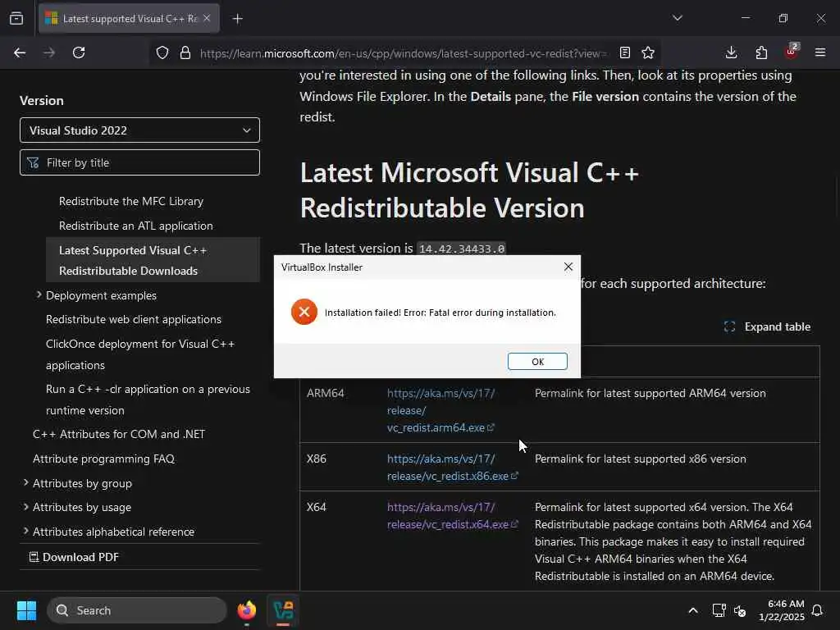The image size is (840, 630).
Task: Select the Latest supported Visual C++ tab
Action: coord(129,19)
